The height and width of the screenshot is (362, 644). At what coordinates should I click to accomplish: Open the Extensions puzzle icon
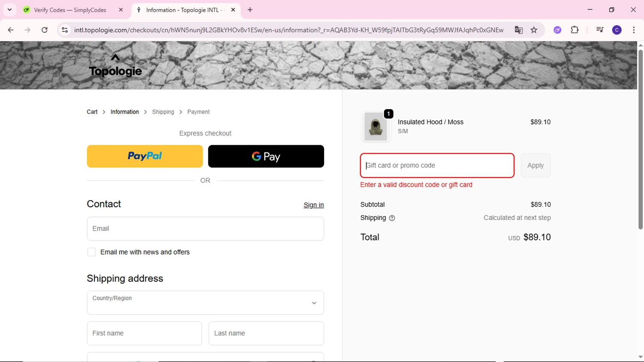click(575, 30)
